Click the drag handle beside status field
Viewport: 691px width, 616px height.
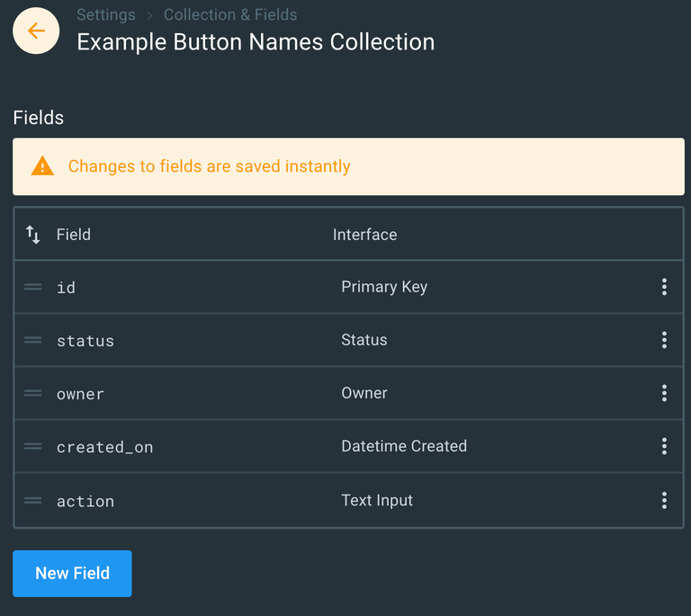point(33,340)
